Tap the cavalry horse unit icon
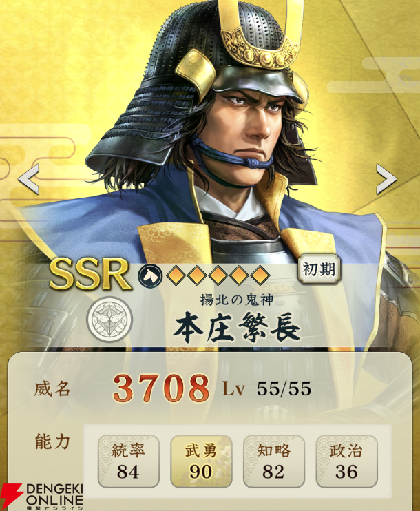The image size is (420, 511). point(150,275)
